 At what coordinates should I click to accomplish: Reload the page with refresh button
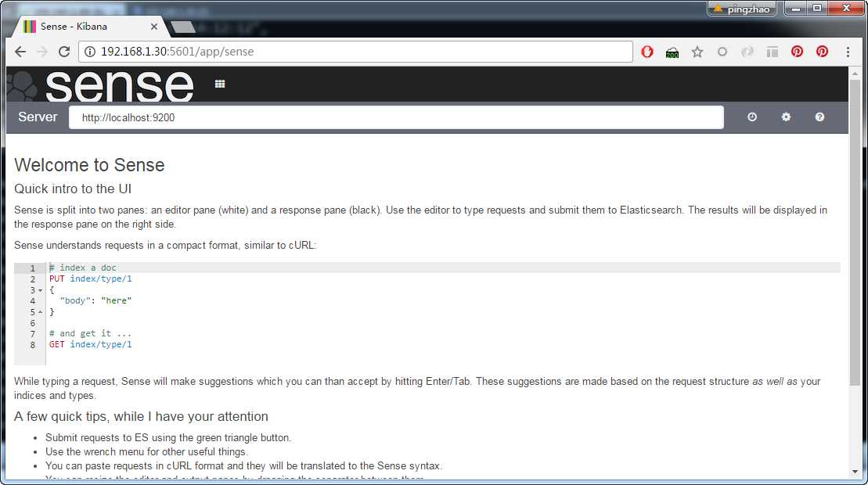tap(64, 52)
